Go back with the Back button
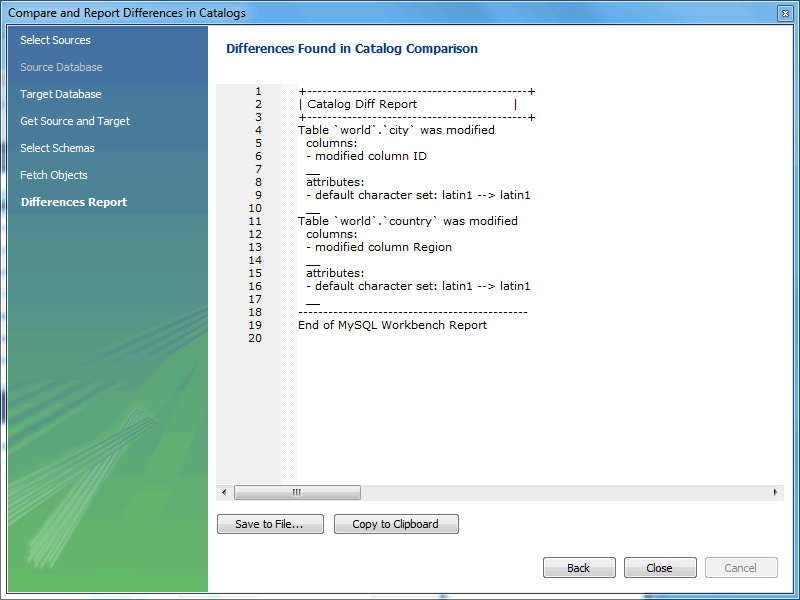This screenshot has height=600, width=800. pyautogui.click(x=579, y=568)
